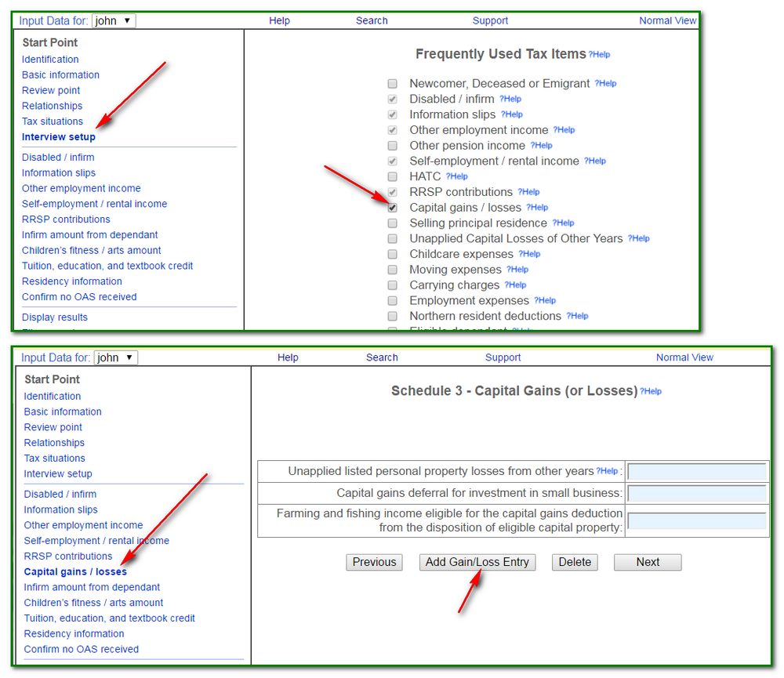
Task: Open ?Help for Unapplied Capital Losses of Other Years
Action: click(638, 238)
